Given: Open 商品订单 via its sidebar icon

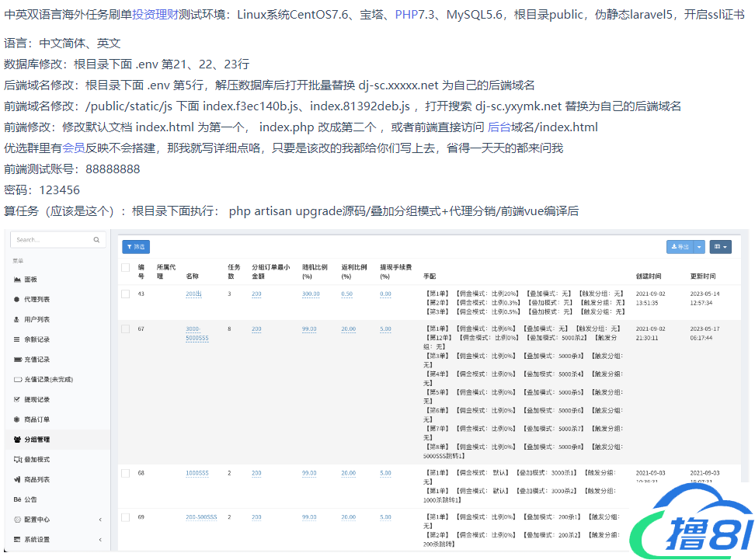Looking at the screenshot, I should tap(17, 419).
